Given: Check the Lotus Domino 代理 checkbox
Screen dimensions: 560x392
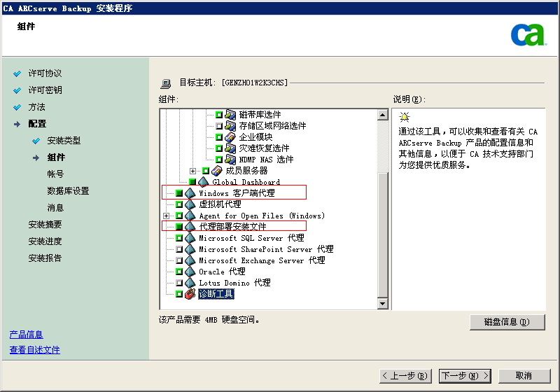Looking at the screenshot, I should point(179,283).
